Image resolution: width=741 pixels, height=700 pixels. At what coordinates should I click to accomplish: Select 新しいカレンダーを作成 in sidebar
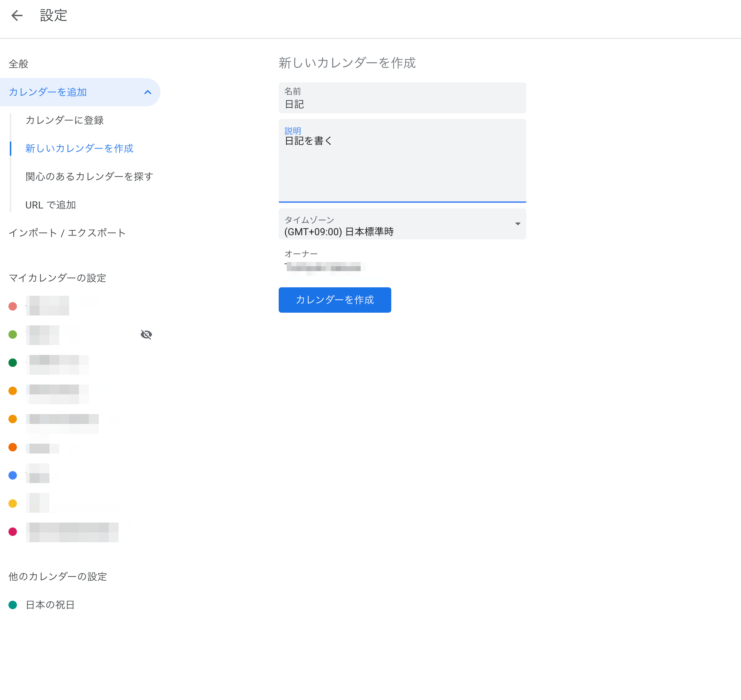click(x=79, y=149)
